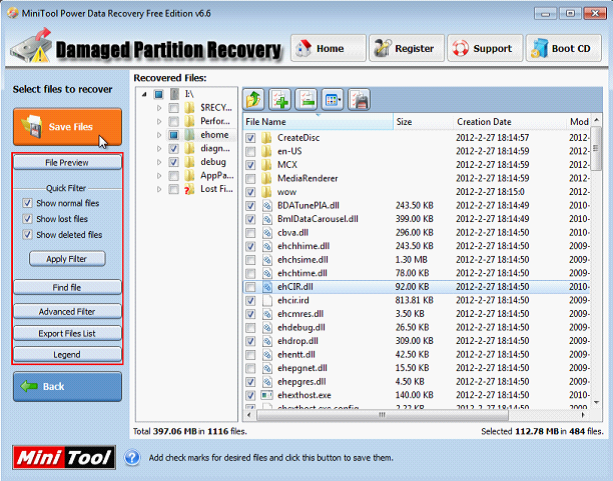613x481 pixels.
Task: Sort by File Name column header
Action: pos(318,122)
